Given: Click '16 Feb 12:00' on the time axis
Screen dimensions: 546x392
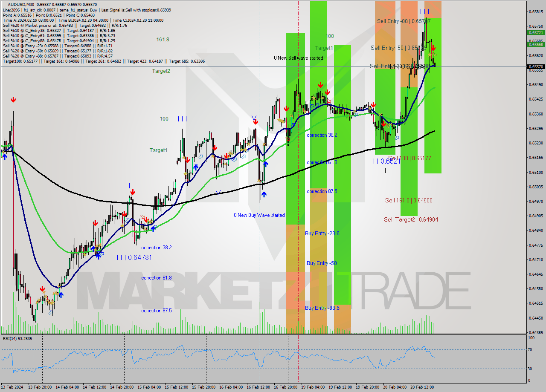Looking at the screenshot, I should pos(258,387).
